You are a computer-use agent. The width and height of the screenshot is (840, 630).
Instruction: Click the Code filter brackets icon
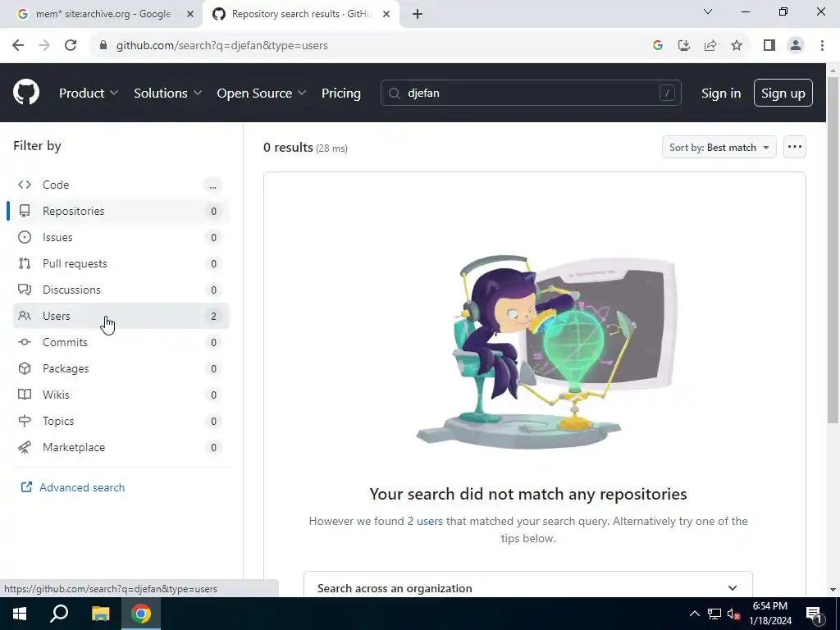click(x=25, y=185)
